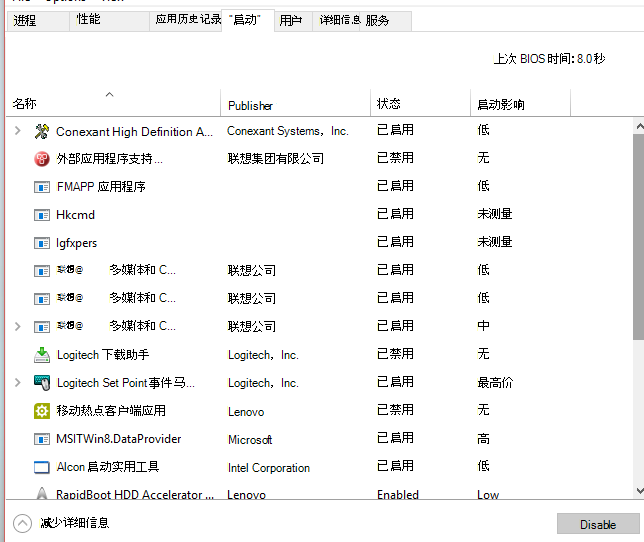Click the Enabled status of RapidBoot
This screenshot has width=644, height=542.
398,494
